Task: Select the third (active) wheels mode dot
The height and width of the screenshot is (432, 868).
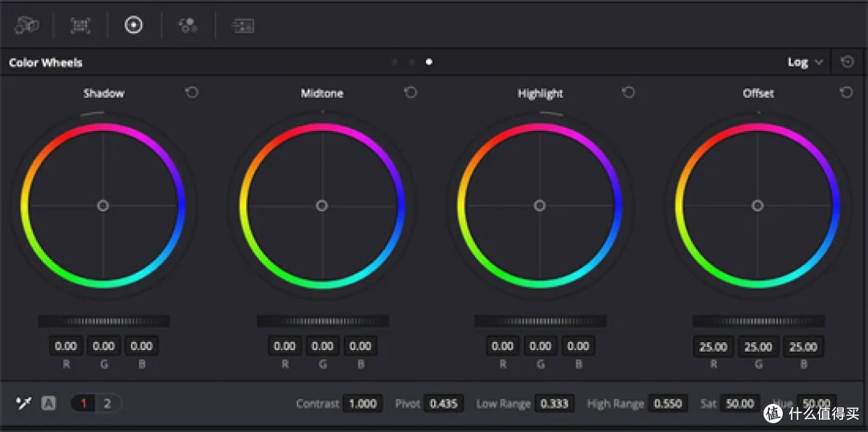Action: pos(429,62)
